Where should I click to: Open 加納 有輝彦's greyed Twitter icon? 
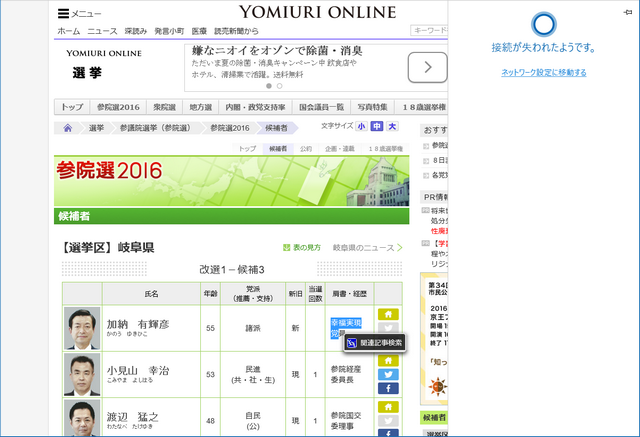tap(388, 327)
